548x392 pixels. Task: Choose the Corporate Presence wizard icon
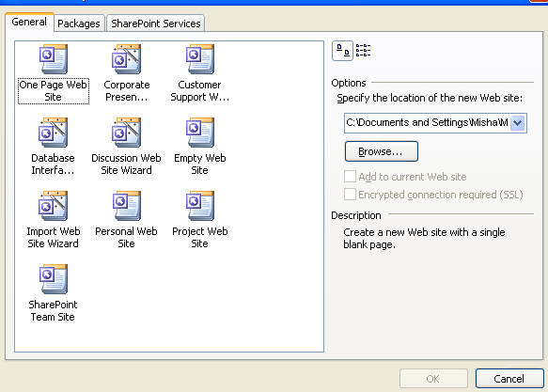click(x=127, y=59)
